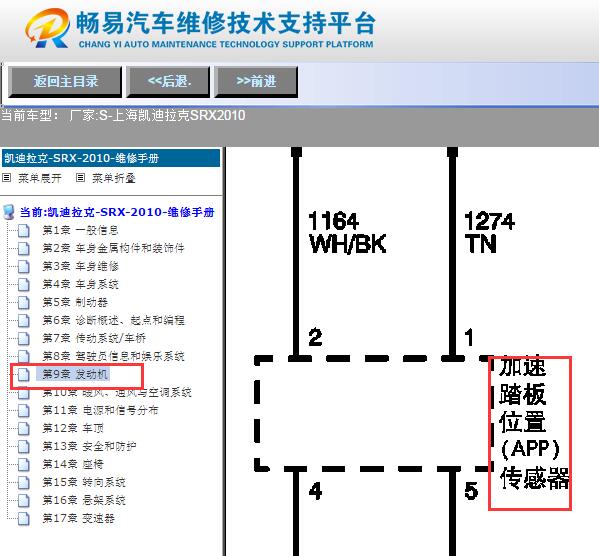
Task: Click page icon beside 第5章 制动器
Action: click(24, 302)
